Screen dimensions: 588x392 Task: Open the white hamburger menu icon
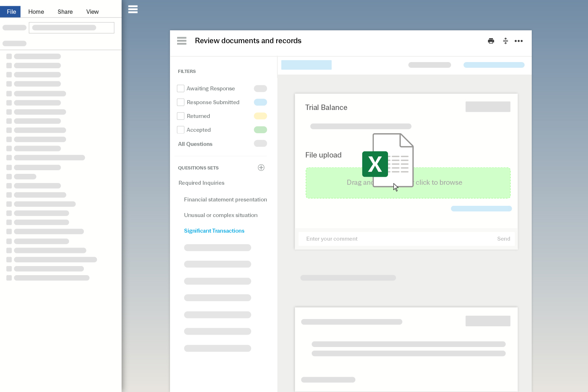tap(133, 9)
